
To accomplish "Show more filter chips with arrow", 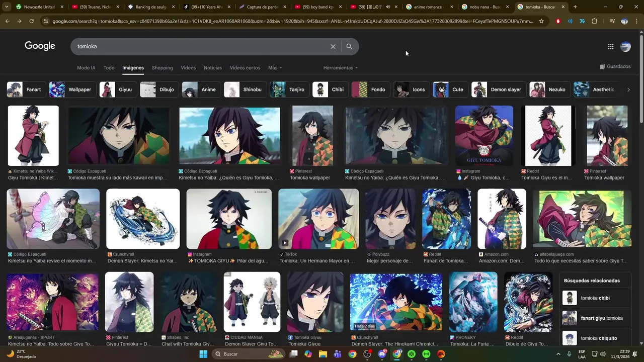I will pos(628,89).
